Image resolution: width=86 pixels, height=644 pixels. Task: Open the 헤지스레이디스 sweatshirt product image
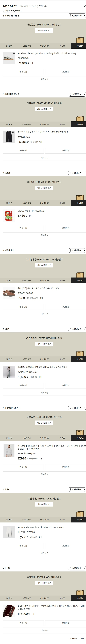point(9,450)
